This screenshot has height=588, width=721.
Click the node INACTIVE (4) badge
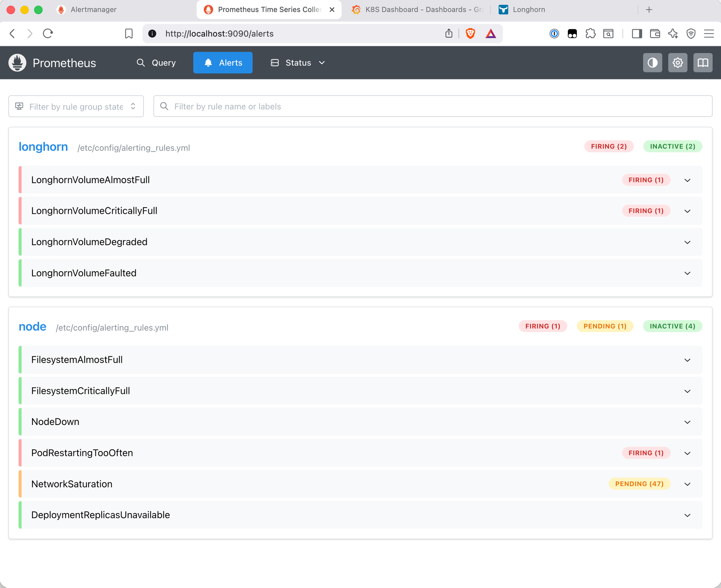(x=673, y=326)
